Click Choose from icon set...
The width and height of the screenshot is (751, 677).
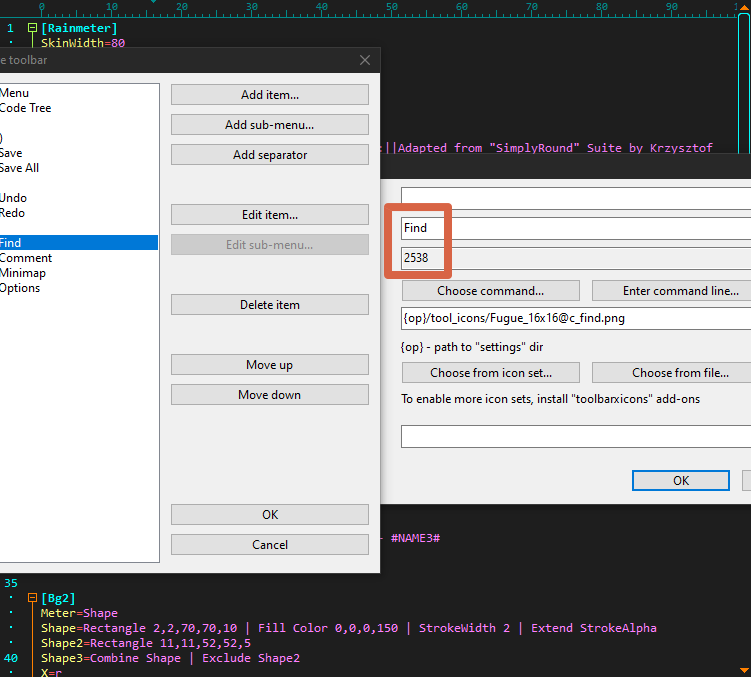click(x=490, y=373)
